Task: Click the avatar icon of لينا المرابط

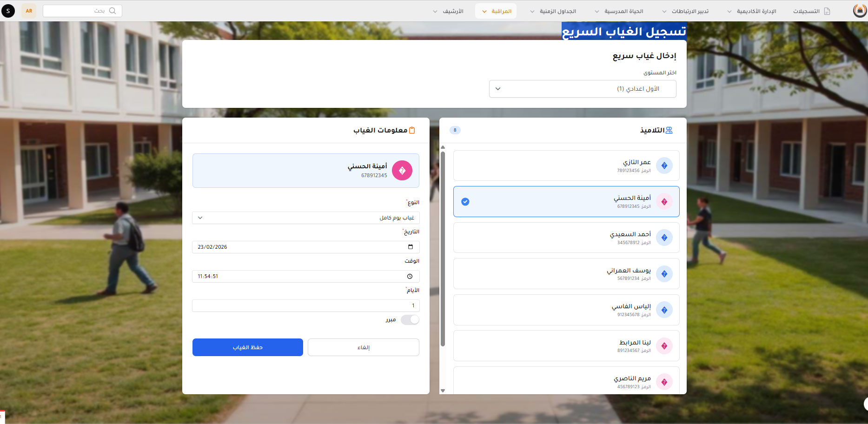Action: [x=664, y=346]
